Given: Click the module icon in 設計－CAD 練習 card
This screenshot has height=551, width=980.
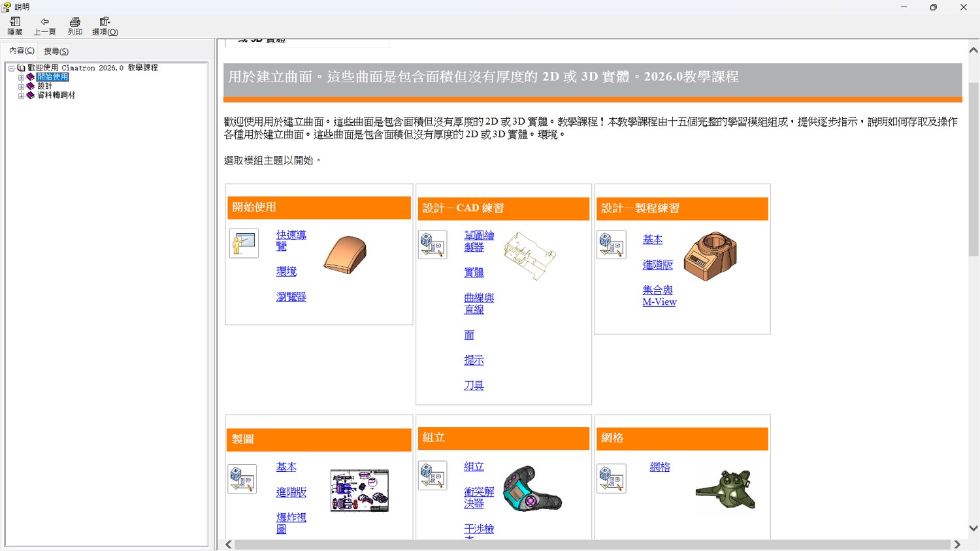Looking at the screenshot, I should click(433, 245).
